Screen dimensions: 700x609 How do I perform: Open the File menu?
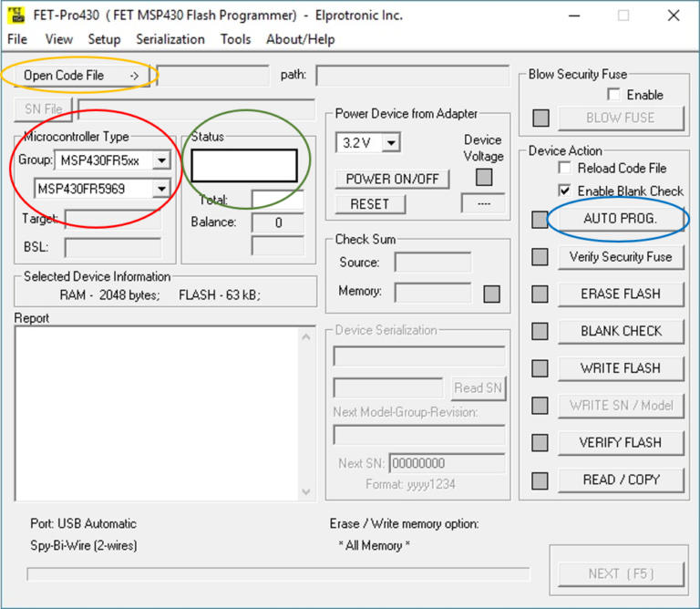pos(17,39)
